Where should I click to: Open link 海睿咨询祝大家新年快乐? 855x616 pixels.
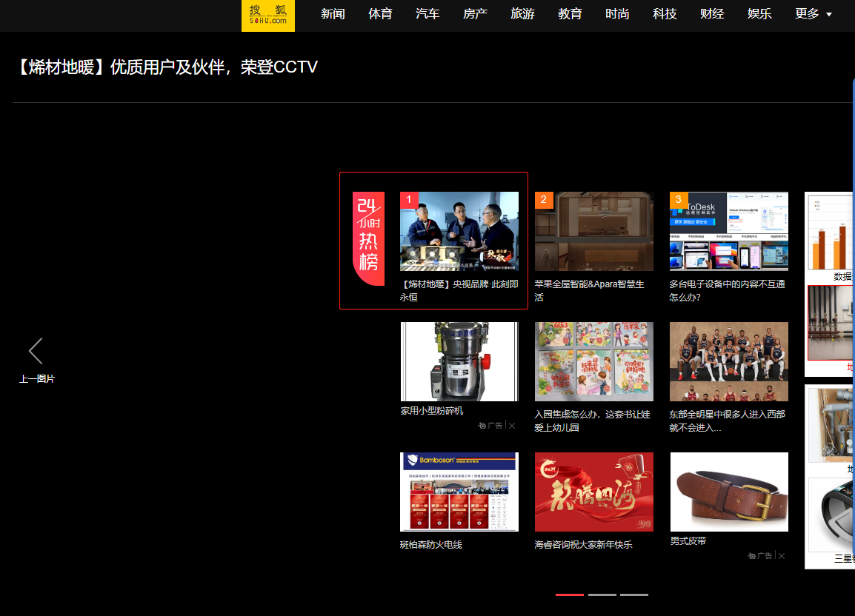583,545
